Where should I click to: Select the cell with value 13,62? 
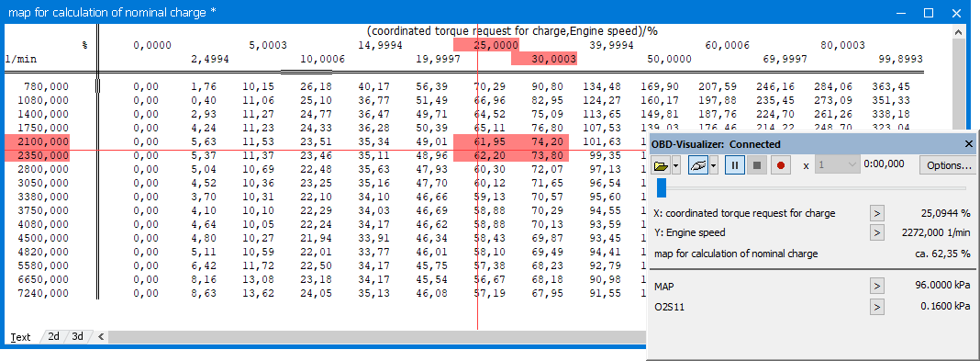point(258,293)
